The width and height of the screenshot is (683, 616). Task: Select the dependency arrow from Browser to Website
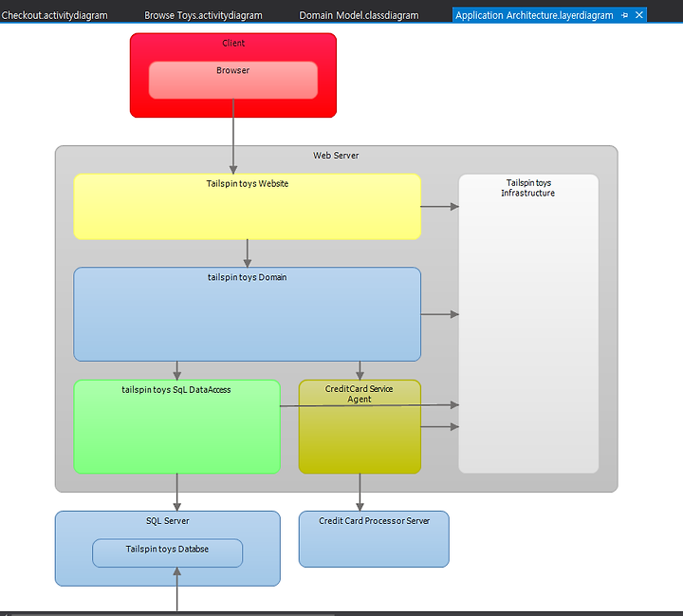233,136
